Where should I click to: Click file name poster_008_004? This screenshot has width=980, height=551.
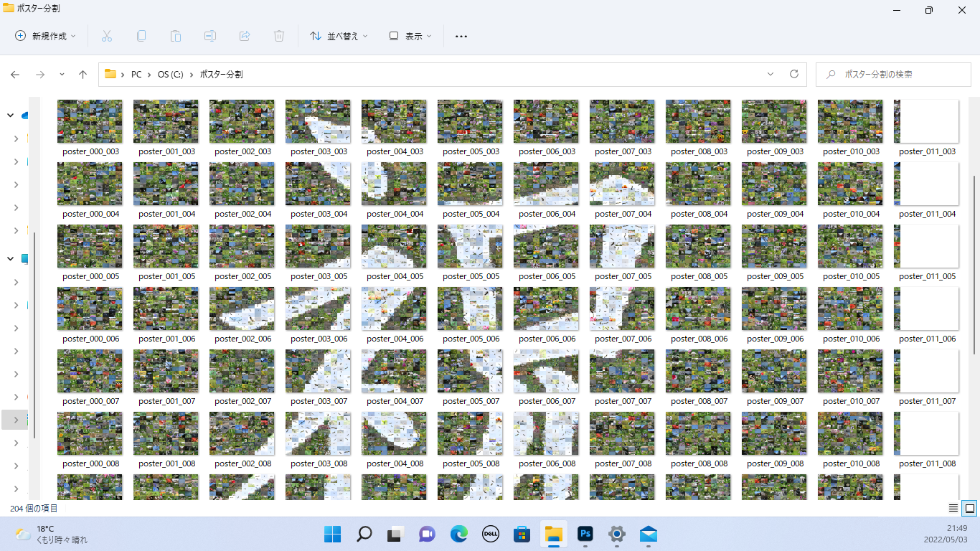[699, 214]
